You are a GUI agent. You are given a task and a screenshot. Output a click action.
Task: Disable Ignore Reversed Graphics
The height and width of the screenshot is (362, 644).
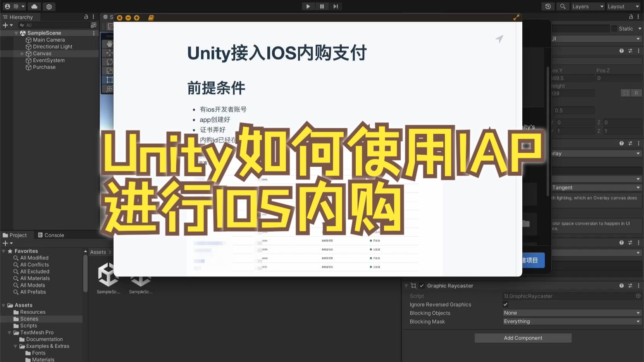(x=506, y=304)
